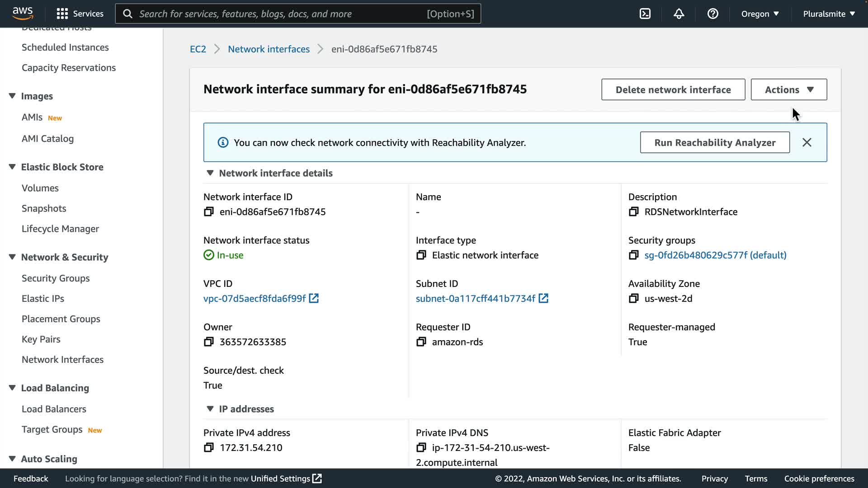
Task: Dismiss the Reachability Analyzer banner
Action: pos(807,142)
